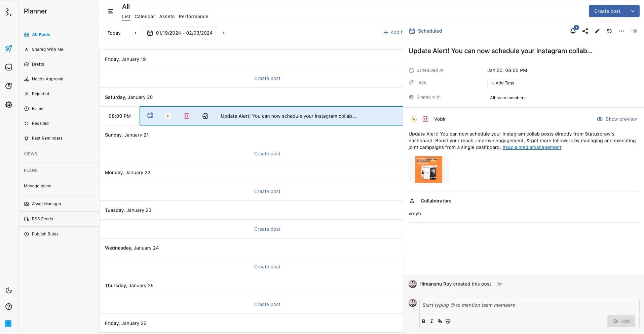Switch to the Performance tab
Viewport: 644px width, 334px height.
pos(193,16)
